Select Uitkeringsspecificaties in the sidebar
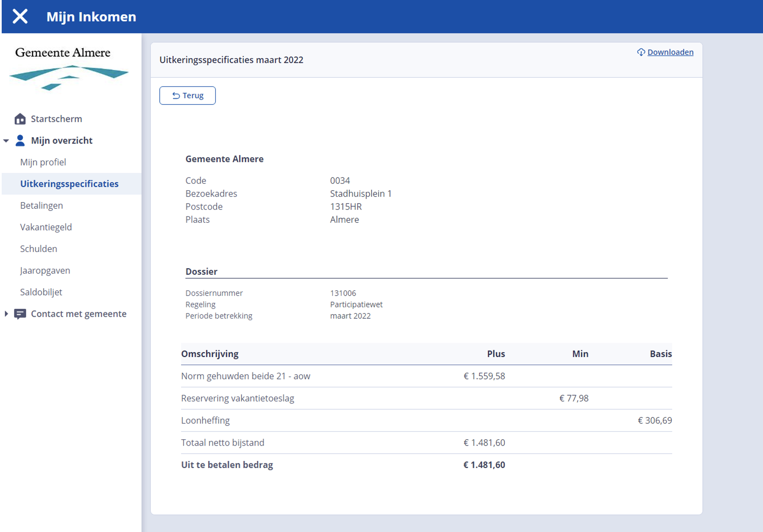Screen dimensions: 763x532 [70, 184]
